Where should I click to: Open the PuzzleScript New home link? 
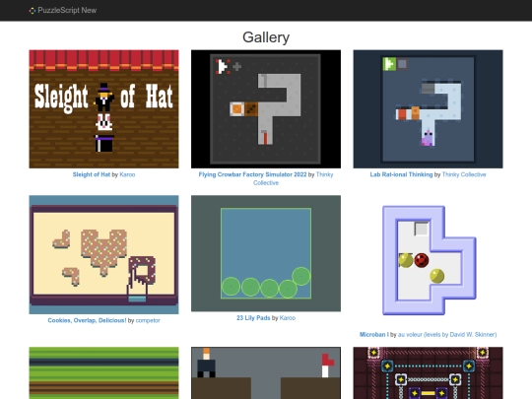click(x=63, y=11)
